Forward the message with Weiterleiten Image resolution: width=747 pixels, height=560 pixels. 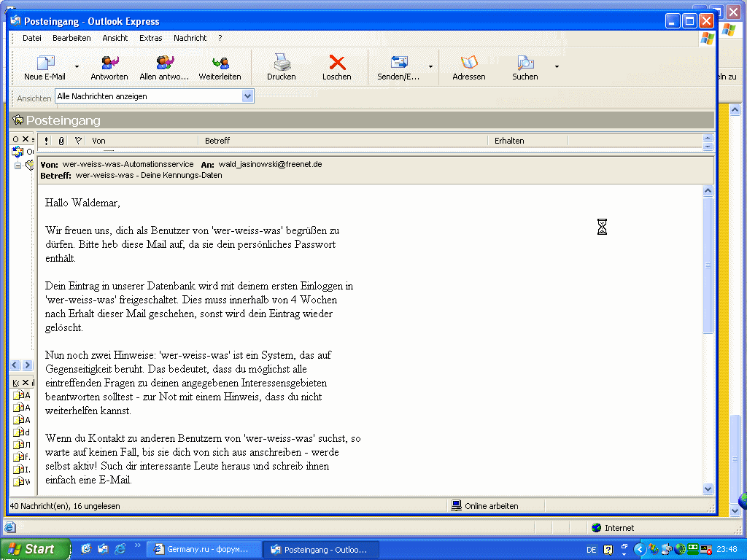pos(220,68)
